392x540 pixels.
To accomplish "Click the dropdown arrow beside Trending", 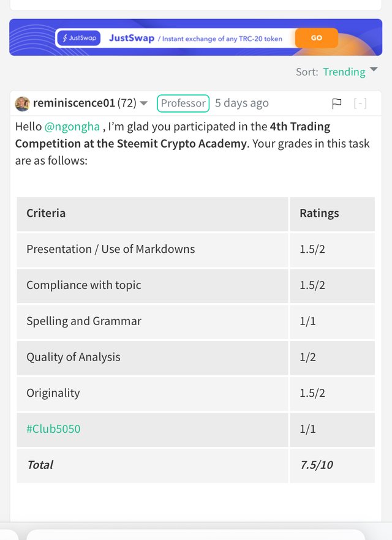I will (x=374, y=69).
